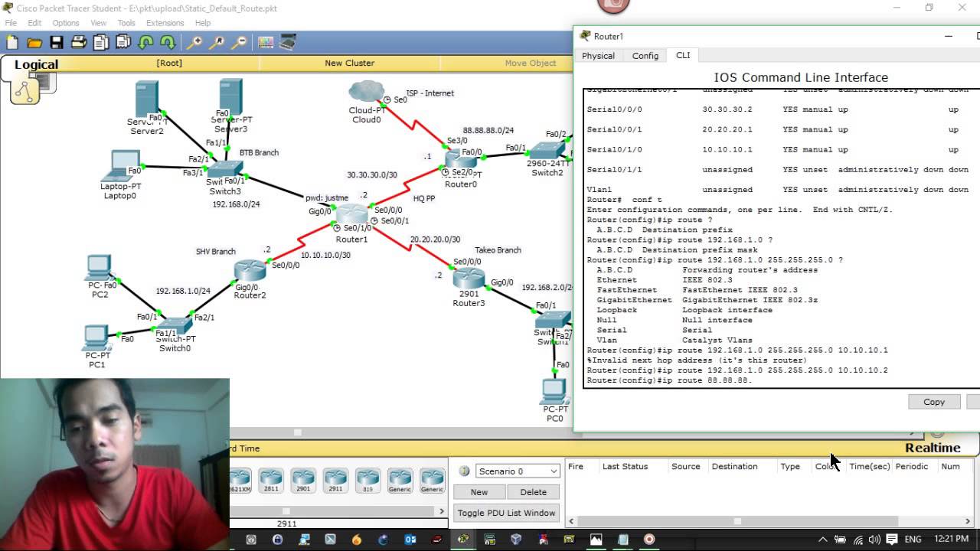Click PDU list right scroll arrow

[x=968, y=521]
